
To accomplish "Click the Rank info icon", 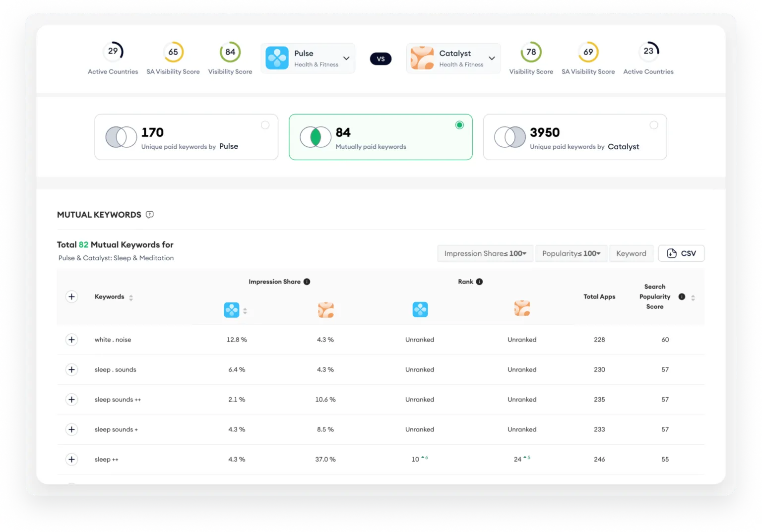I will (x=479, y=282).
